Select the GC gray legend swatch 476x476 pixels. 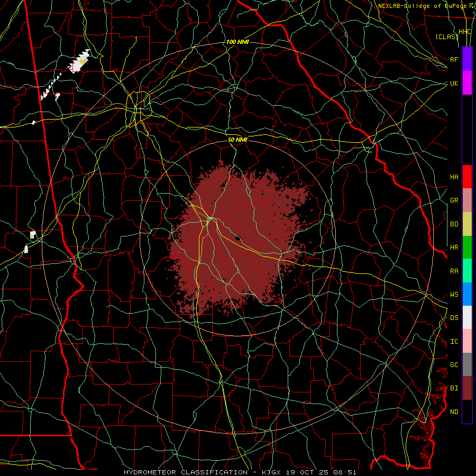pyautogui.click(x=467, y=364)
